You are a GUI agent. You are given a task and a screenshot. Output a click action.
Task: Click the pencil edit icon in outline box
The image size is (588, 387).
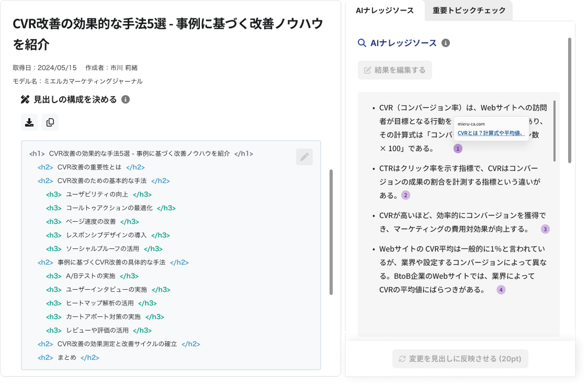point(304,157)
